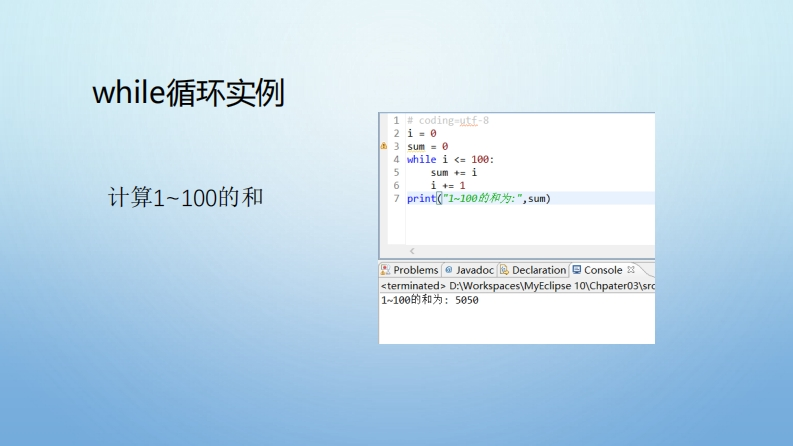Screen dimensions: 793x446
Task: Select the Console tab
Action: (603, 270)
